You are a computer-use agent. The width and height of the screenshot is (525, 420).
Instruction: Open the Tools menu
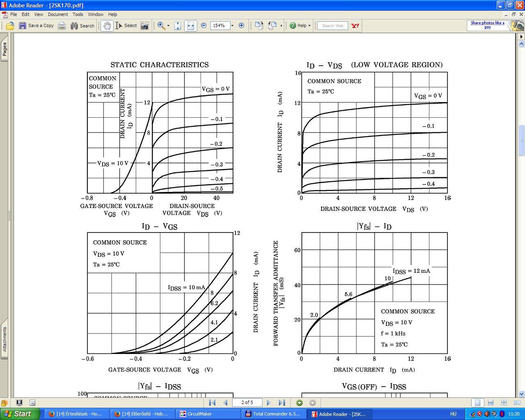click(78, 14)
